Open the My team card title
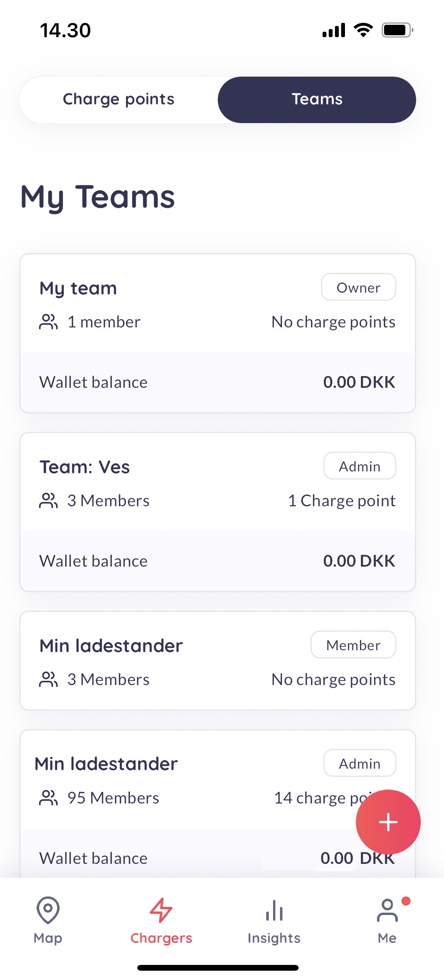Image resolution: width=444 pixels, height=980 pixels. 78,288
